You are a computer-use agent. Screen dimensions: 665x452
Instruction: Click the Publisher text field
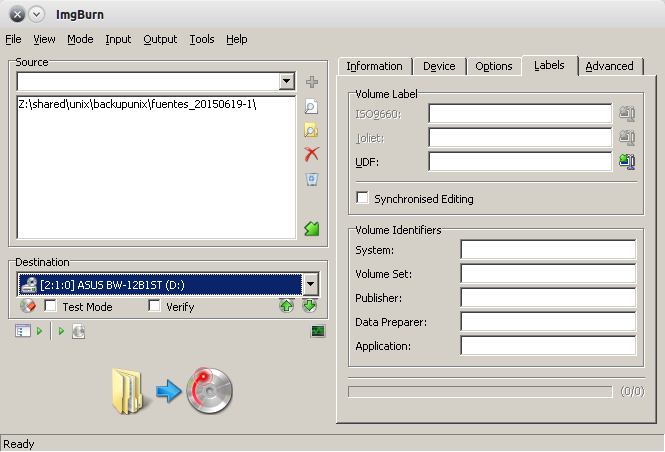(548, 298)
